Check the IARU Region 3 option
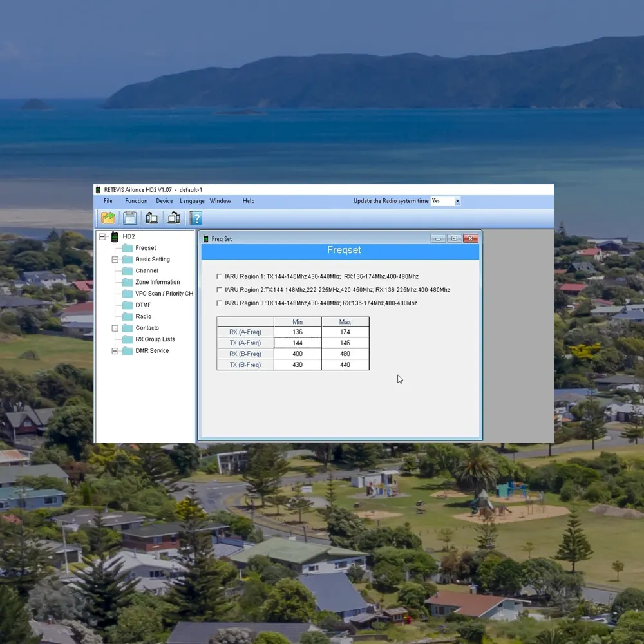The width and height of the screenshot is (644, 644). [220, 303]
